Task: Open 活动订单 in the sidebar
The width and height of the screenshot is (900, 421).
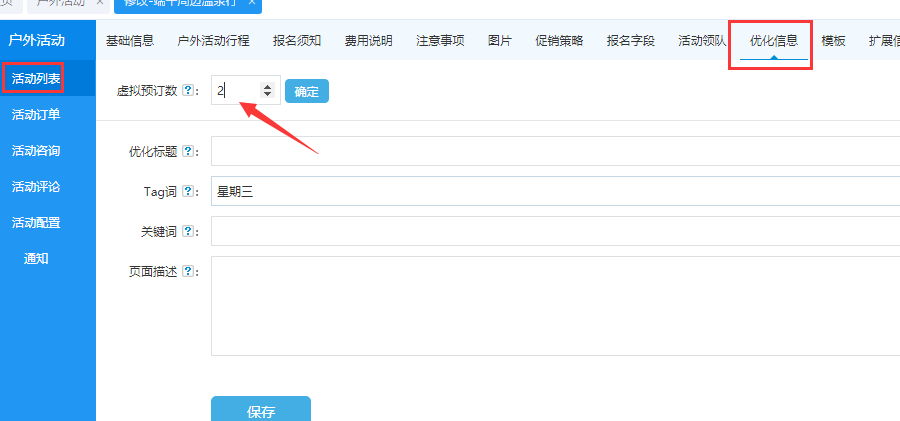Action: coord(36,114)
